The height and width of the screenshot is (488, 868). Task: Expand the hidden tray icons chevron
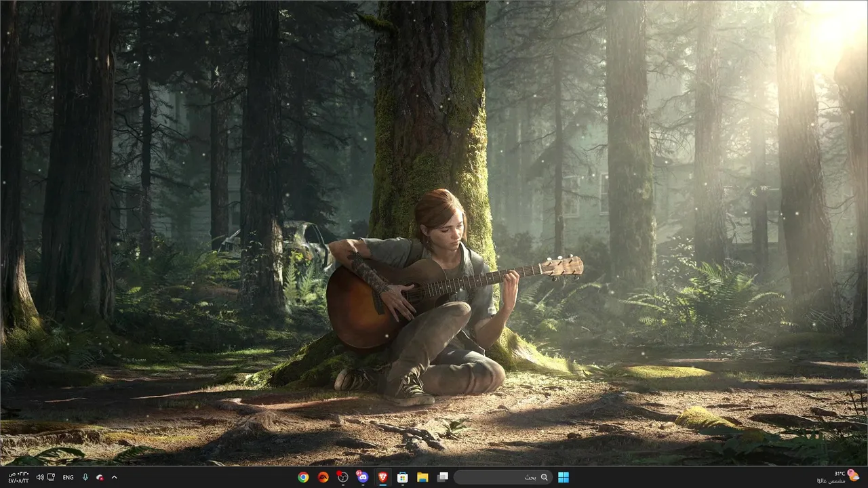coord(114,477)
